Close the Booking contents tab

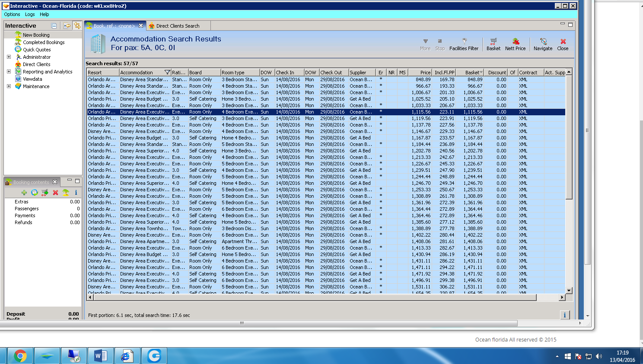point(55,182)
